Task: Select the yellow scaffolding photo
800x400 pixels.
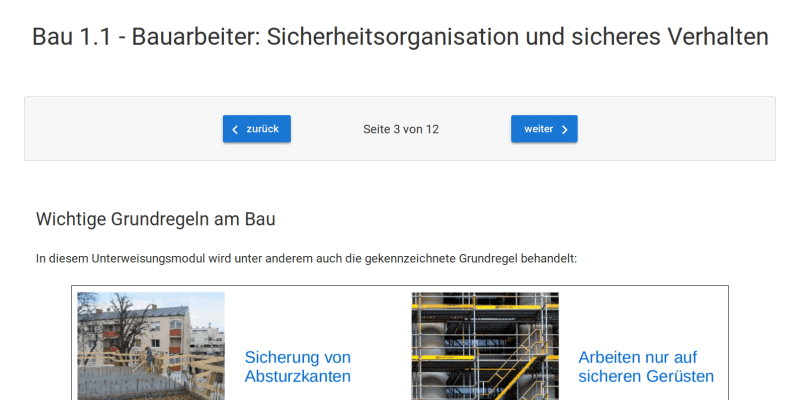Action: click(x=485, y=346)
